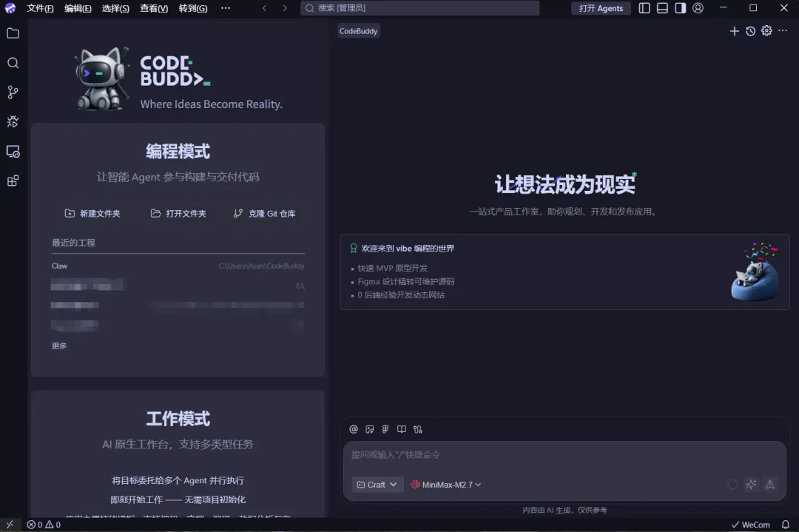Toggle the secondary side bar layout
This screenshot has height=532, width=799.
681,8
